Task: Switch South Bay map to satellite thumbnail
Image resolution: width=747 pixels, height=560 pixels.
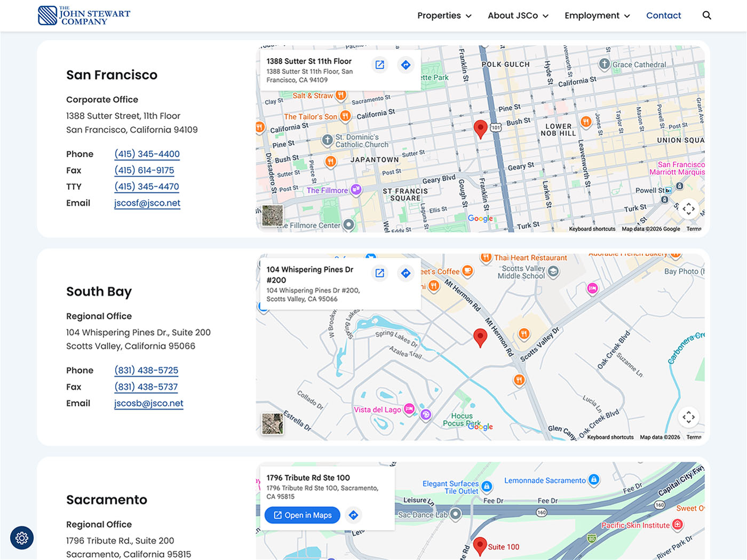Action: tap(273, 424)
